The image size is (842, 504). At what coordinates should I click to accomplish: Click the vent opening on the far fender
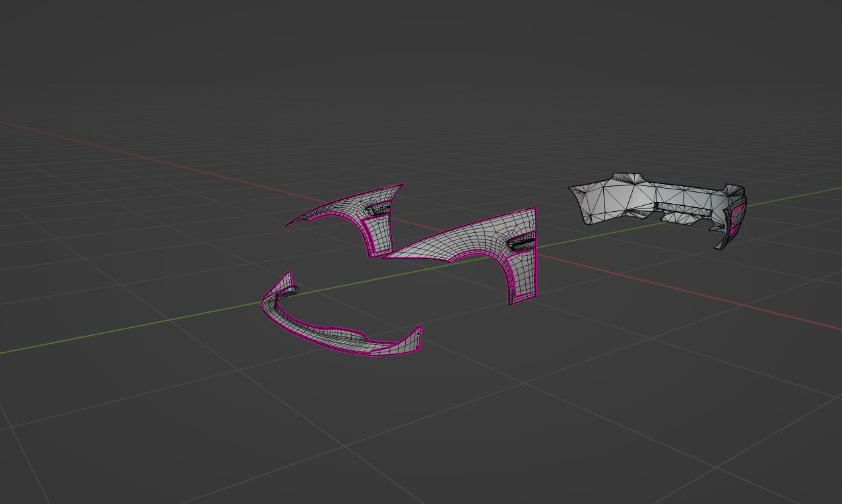point(379,210)
